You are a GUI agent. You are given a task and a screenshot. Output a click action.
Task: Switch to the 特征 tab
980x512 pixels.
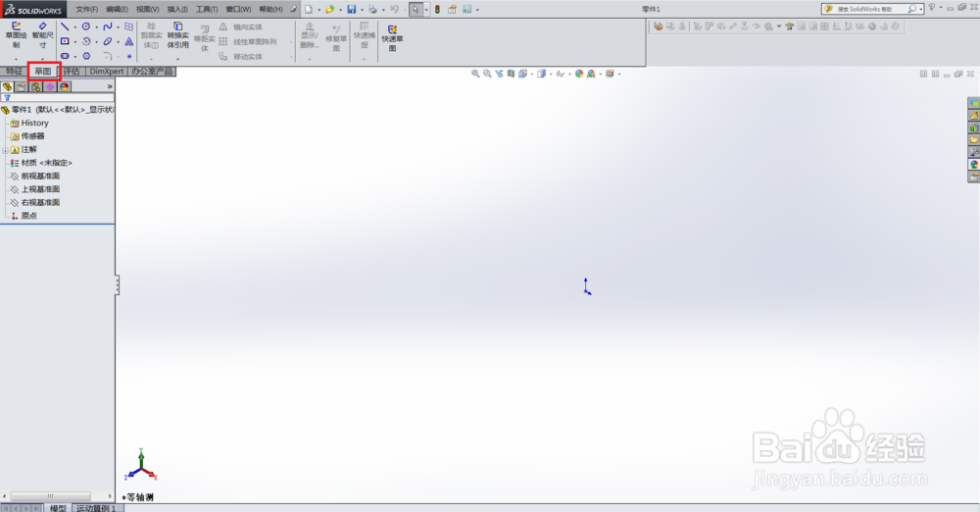coord(14,72)
